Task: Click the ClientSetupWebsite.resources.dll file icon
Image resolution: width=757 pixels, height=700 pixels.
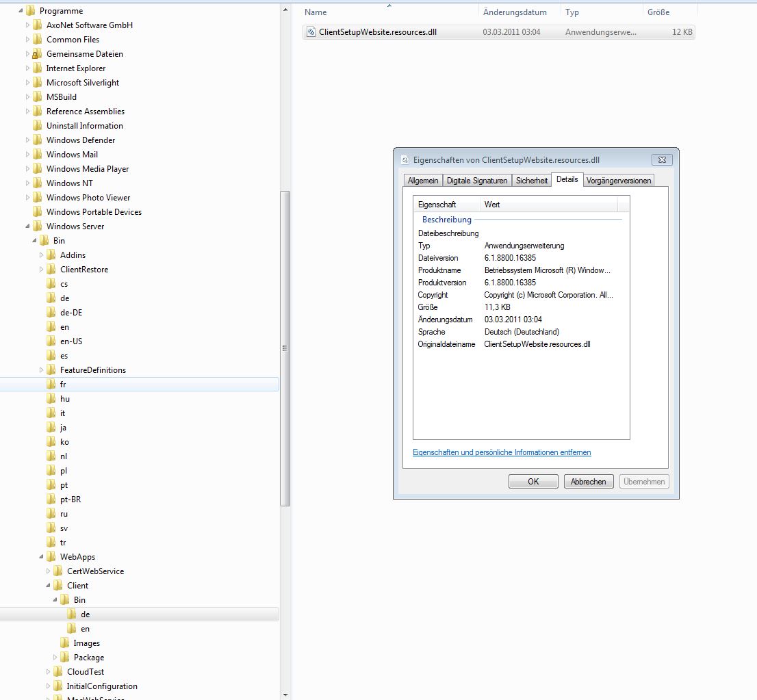Action: 311,32
